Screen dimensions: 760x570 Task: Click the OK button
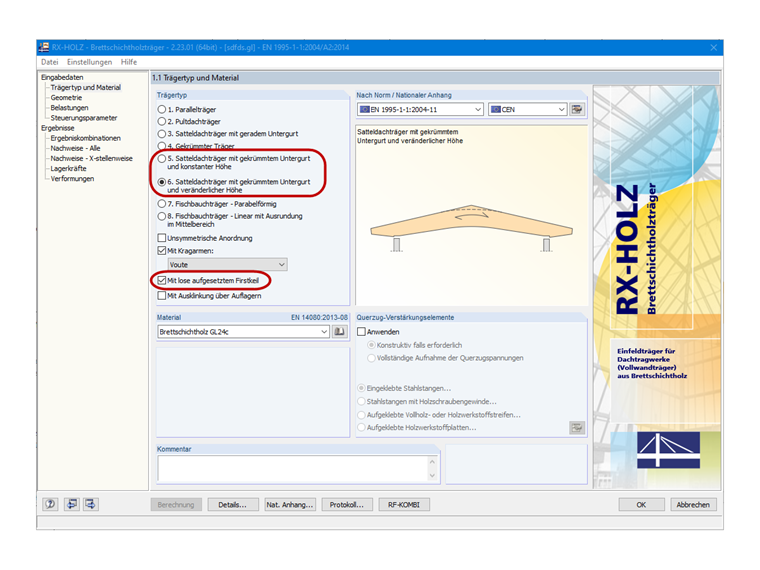pos(641,505)
